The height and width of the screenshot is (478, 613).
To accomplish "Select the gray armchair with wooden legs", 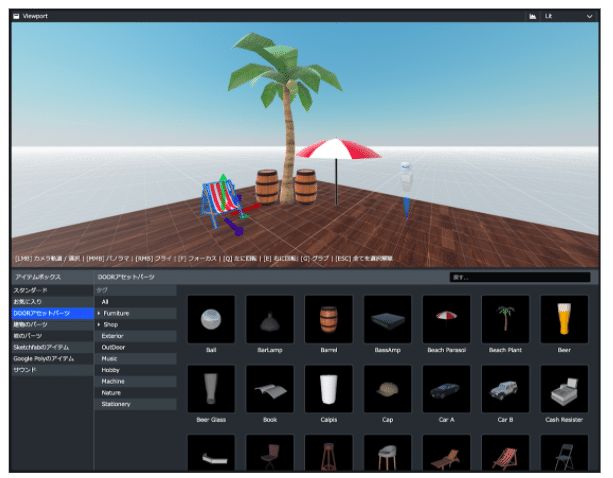I will 387,453.
